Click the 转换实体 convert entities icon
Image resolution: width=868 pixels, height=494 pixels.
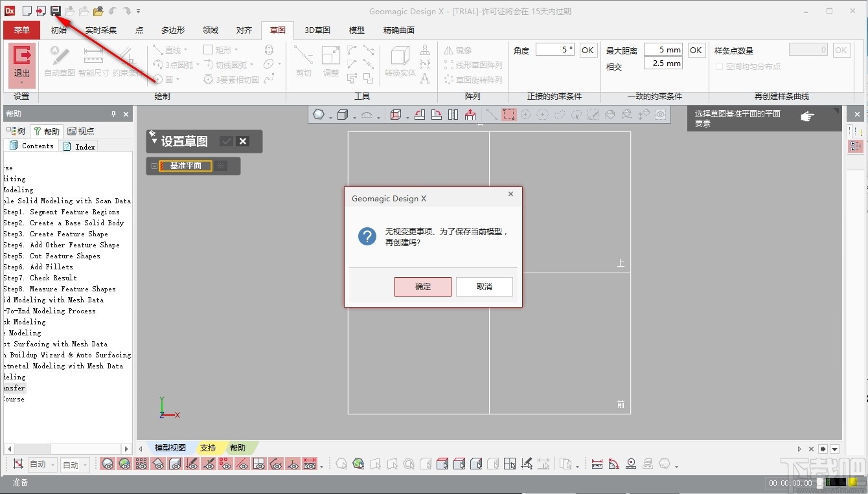[x=400, y=62]
